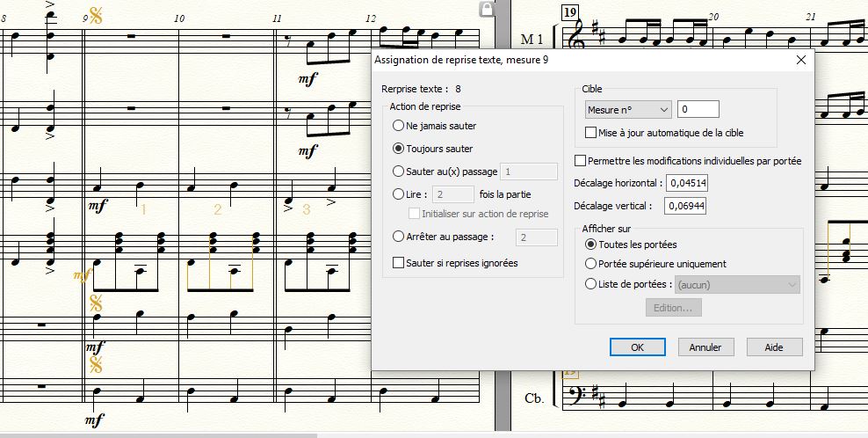Click the bass clef on the Cb. staff

pos(579,398)
